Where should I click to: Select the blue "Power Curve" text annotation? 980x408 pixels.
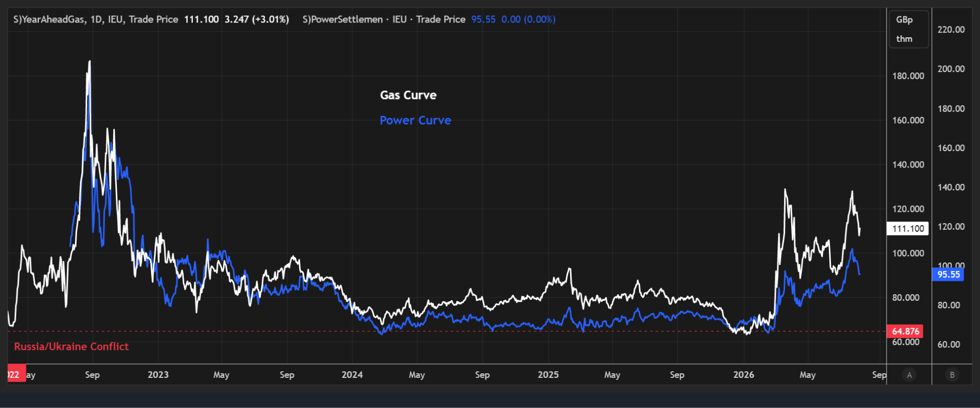point(415,121)
